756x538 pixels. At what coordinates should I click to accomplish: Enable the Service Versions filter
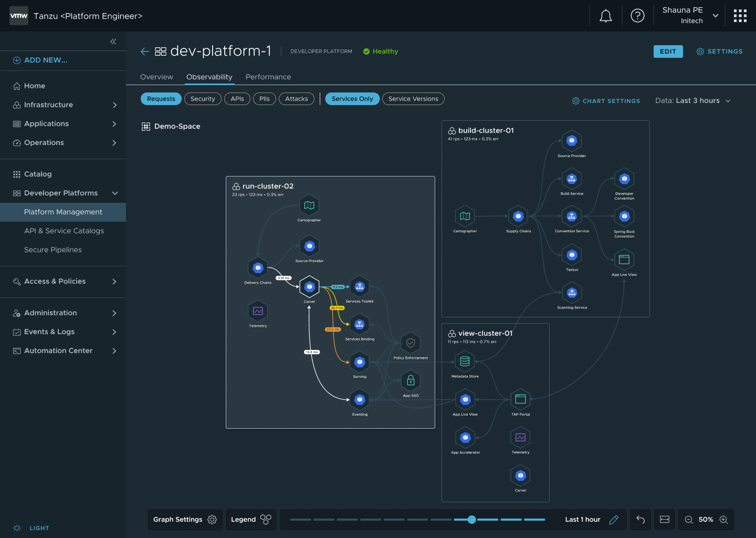coord(413,99)
